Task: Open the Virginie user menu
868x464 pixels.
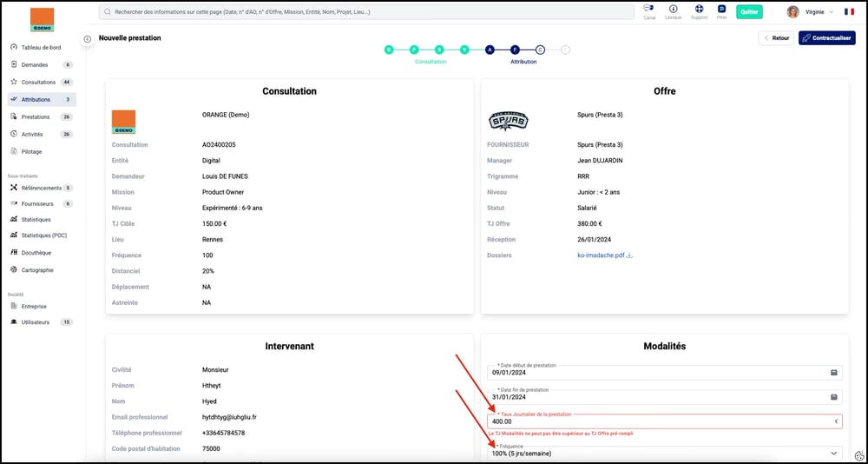Action: point(811,12)
